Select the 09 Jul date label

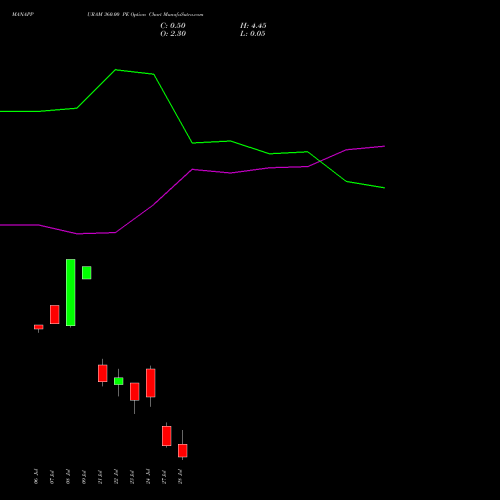click(84, 476)
